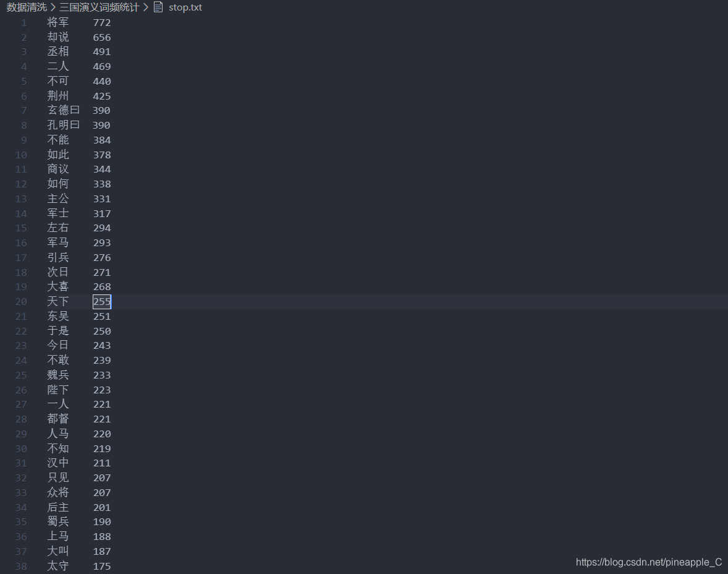Click the word 如此

pyautogui.click(x=58, y=155)
